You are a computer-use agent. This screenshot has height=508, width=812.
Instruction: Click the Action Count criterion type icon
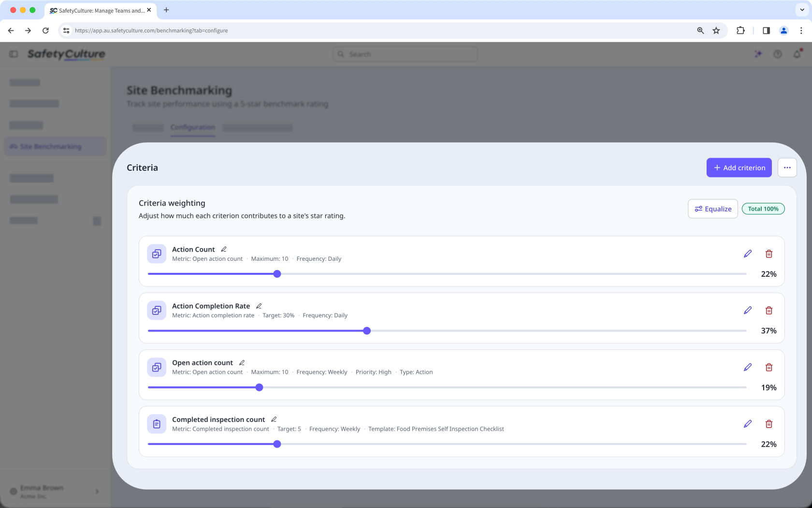click(x=157, y=254)
